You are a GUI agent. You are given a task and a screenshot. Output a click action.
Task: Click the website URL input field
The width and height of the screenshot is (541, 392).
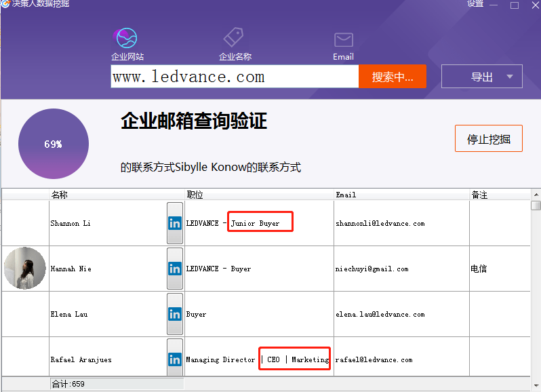tap(234, 77)
